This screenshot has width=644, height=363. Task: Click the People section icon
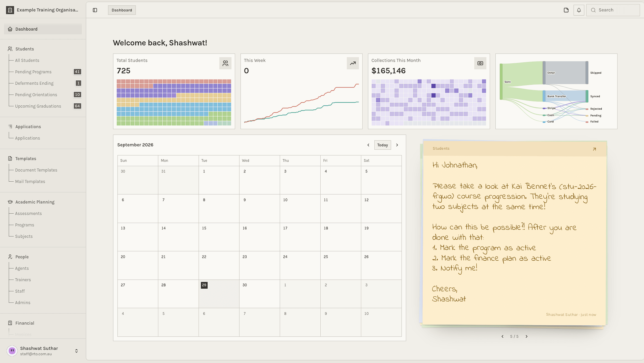[x=10, y=257]
